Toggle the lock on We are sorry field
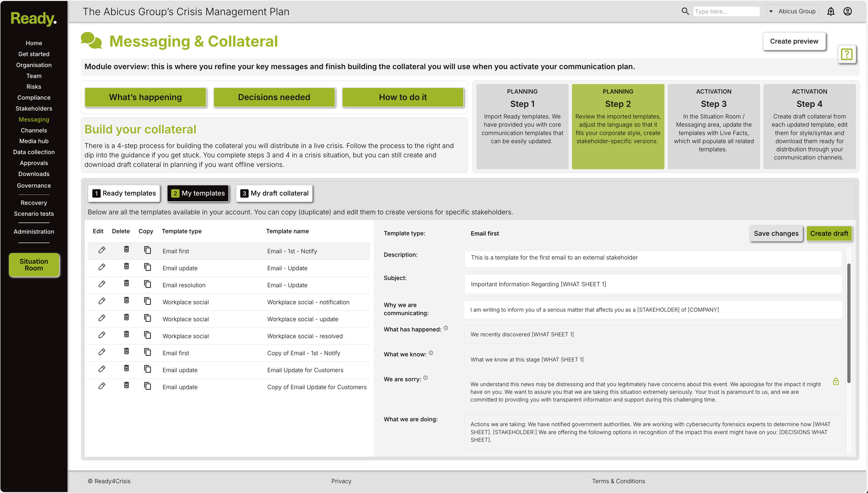The height and width of the screenshot is (493, 868). pyautogui.click(x=836, y=381)
